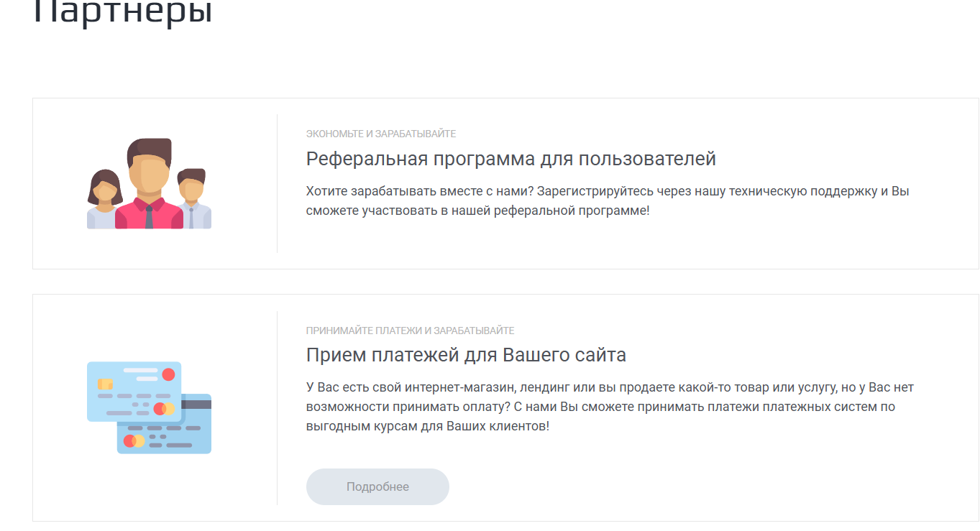Viewport: 980px width, 531px height.
Task: Click the ЭКОНОМЬТЕ И ЗАРАБАТЫВАЙТЕ label
Action: 381,134
